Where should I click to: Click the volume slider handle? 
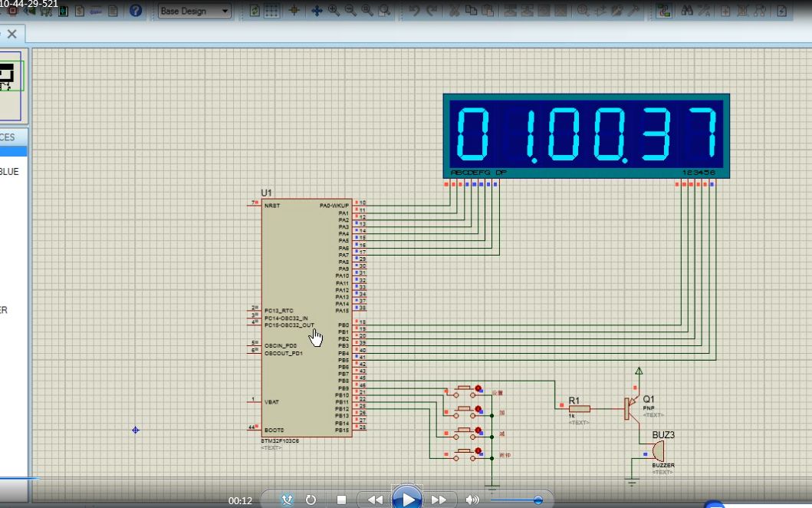(x=538, y=499)
